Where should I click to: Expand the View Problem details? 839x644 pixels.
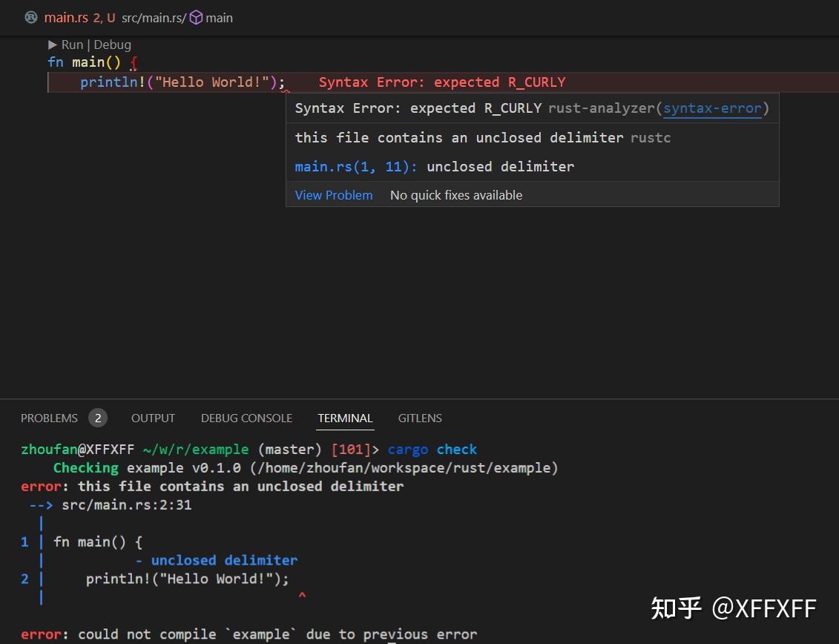333,194
